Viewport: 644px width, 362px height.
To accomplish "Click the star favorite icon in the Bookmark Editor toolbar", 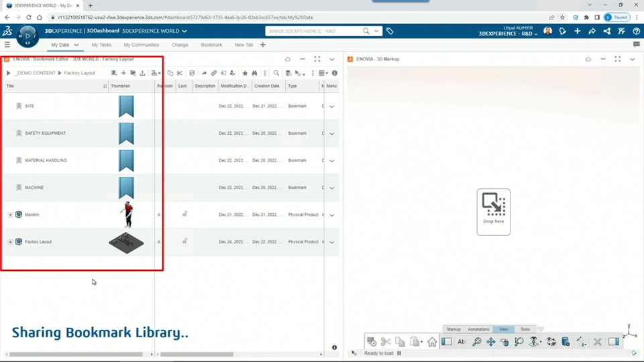I will (x=245, y=73).
